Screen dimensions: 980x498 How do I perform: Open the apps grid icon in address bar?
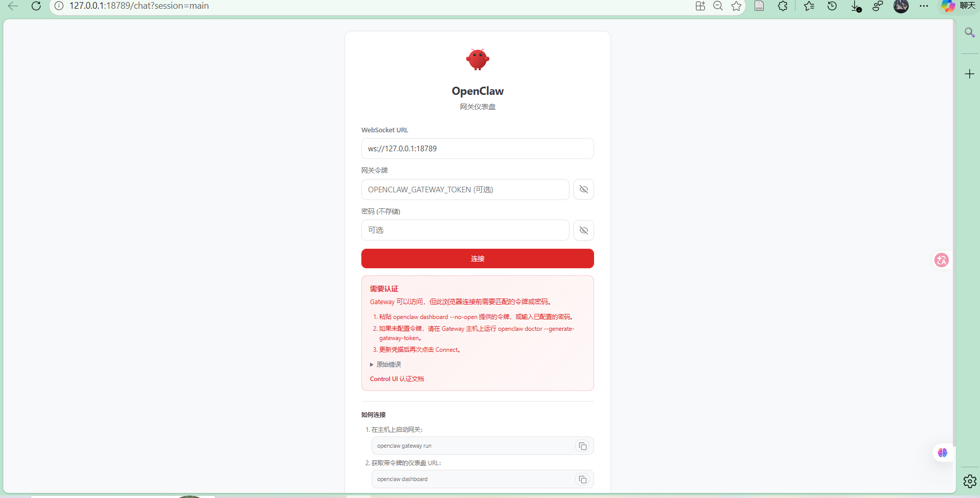700,6
